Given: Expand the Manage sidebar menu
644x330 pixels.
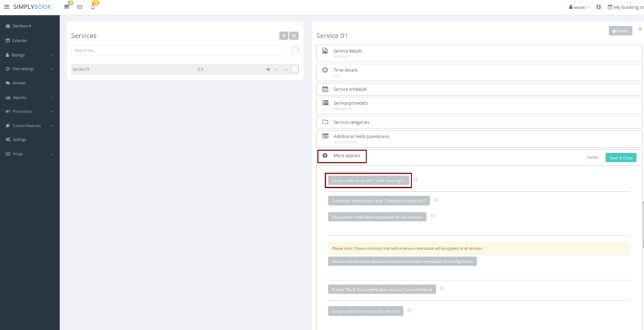Looking at the screenshot, I should (x=18, y=55).
